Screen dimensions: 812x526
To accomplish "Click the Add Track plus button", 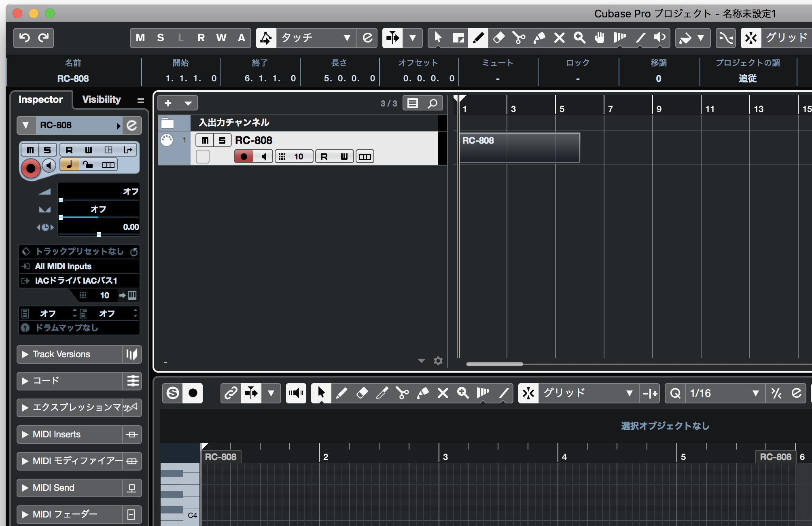I will (168, 103).
